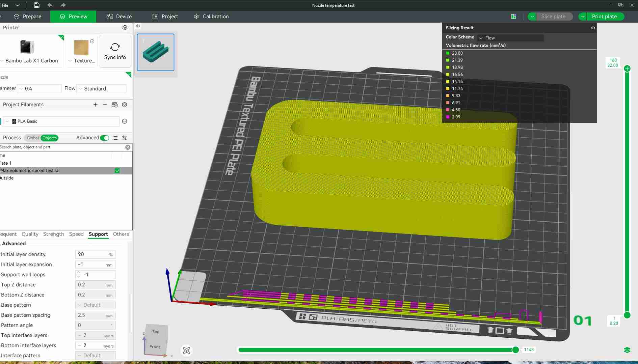Open the Speed settings tab
This screenshot has width=638, height=364.
pos(76,234)
